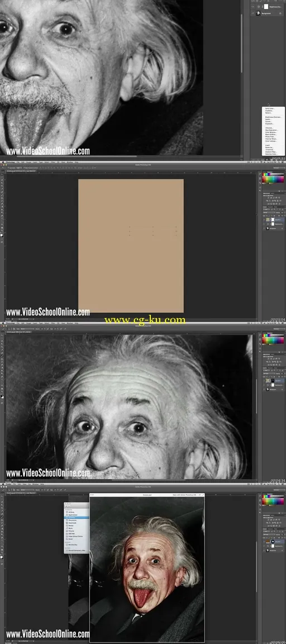Open Pictures in the Finder sidebar

coord(70,531)
